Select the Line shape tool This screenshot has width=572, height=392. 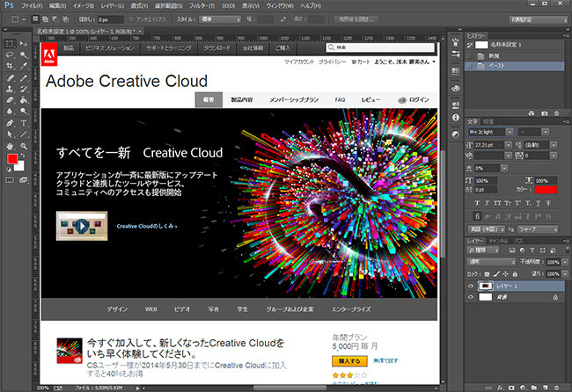click(24, 134)
